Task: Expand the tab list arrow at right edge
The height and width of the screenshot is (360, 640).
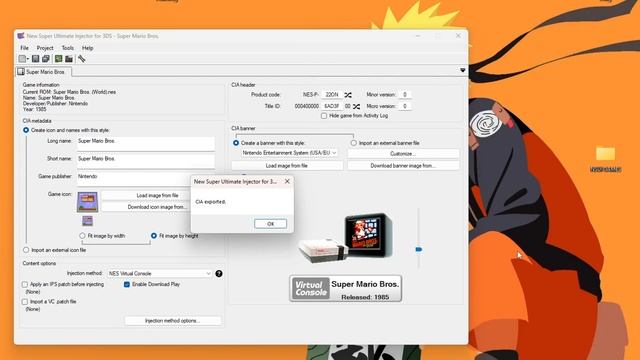Action: 462,70
